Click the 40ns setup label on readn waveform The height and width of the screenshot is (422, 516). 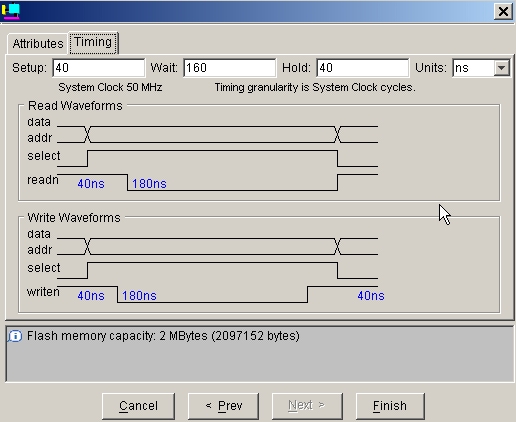pos(91,184)
